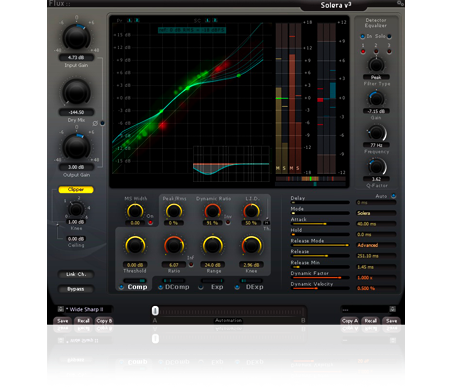Toggle the MS Width On LED
This screenshot has height=390, width=455.
150,222
